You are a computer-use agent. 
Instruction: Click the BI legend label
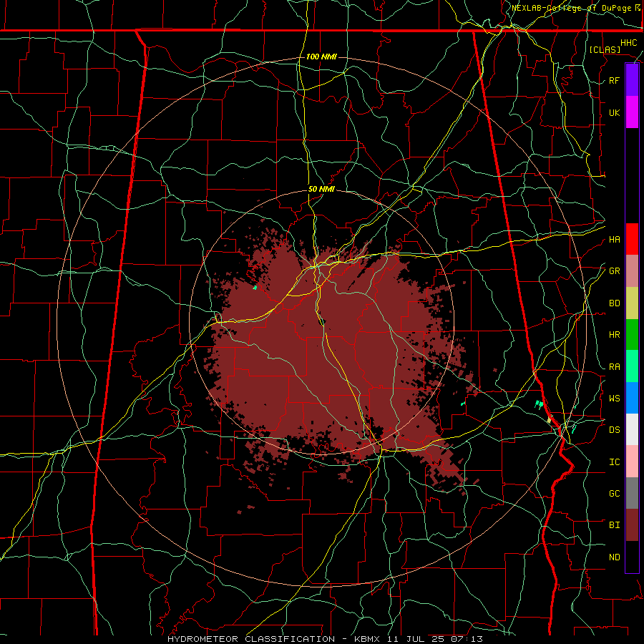614,525
